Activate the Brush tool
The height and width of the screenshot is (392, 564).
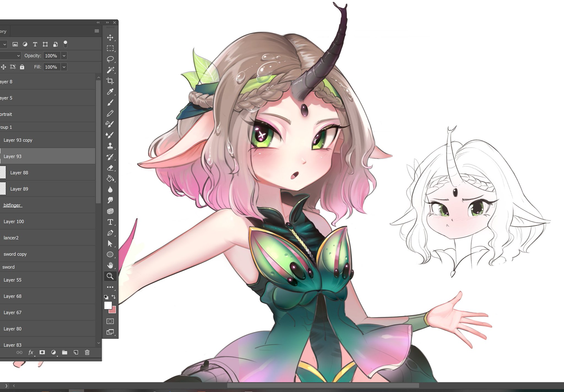[110, 102]
